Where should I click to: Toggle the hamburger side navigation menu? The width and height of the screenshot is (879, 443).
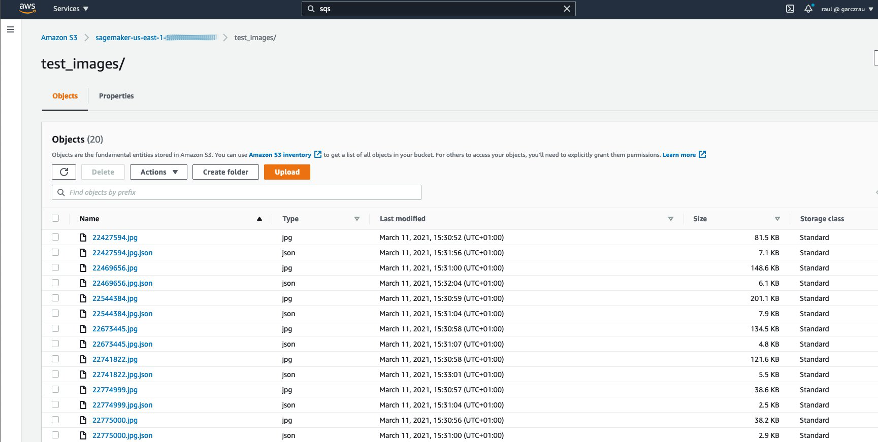[11, 29]
